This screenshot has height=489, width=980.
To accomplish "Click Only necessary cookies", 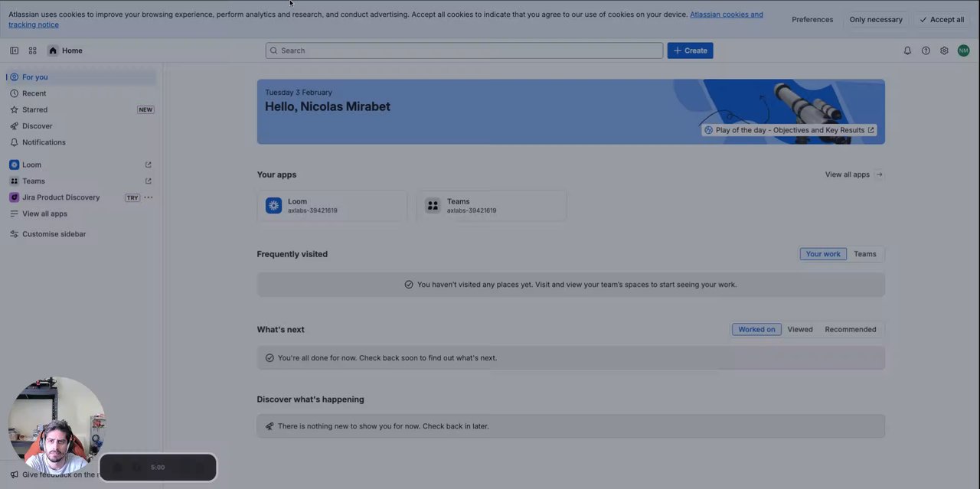I will (876, 20).
